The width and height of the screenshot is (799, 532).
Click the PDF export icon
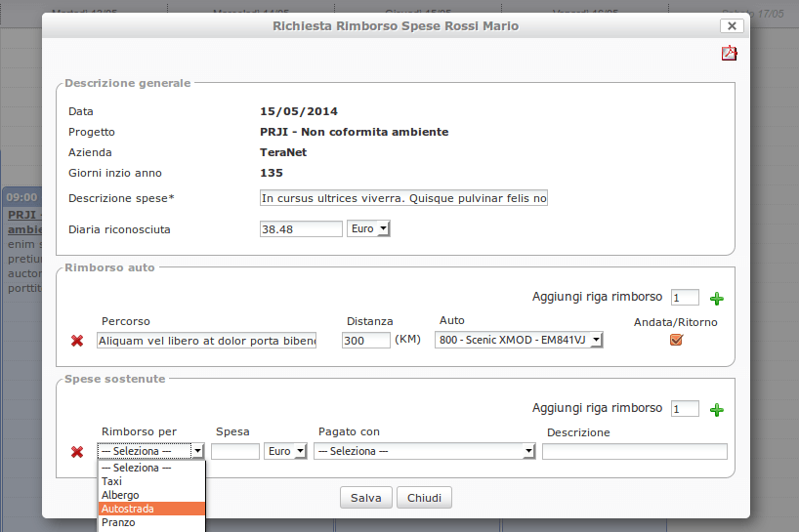(x=729, y=54)
